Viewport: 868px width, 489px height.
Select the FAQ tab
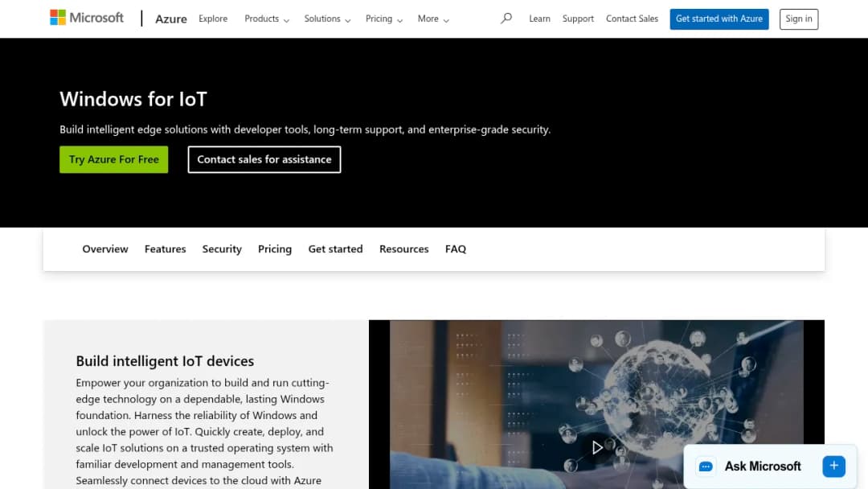(456, 249)
